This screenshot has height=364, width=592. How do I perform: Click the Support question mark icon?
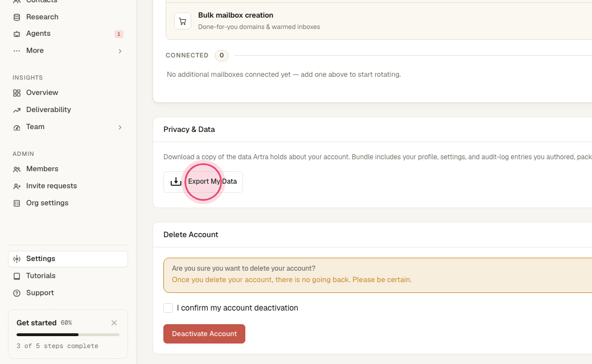point(17,293)
